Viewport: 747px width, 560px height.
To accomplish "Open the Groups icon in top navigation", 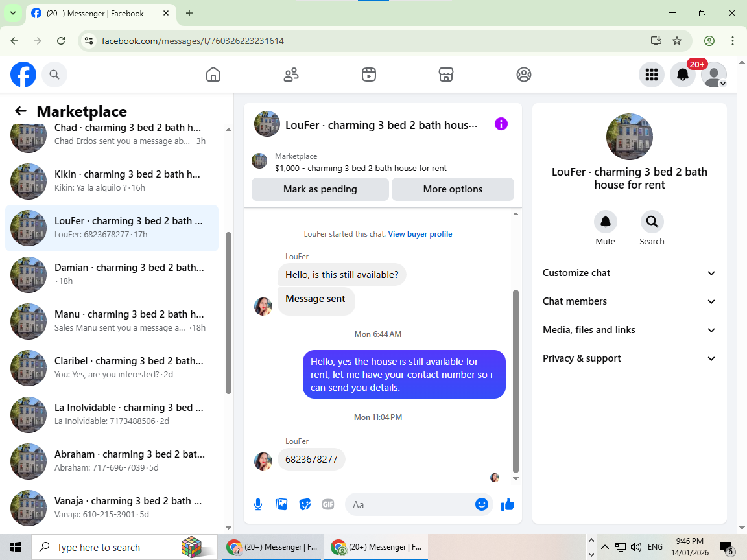I will pyautogui.click(x=523, y=75).
